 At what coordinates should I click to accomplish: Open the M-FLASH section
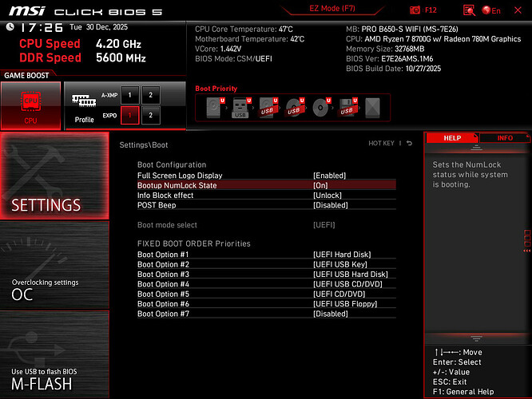(54, 354)
